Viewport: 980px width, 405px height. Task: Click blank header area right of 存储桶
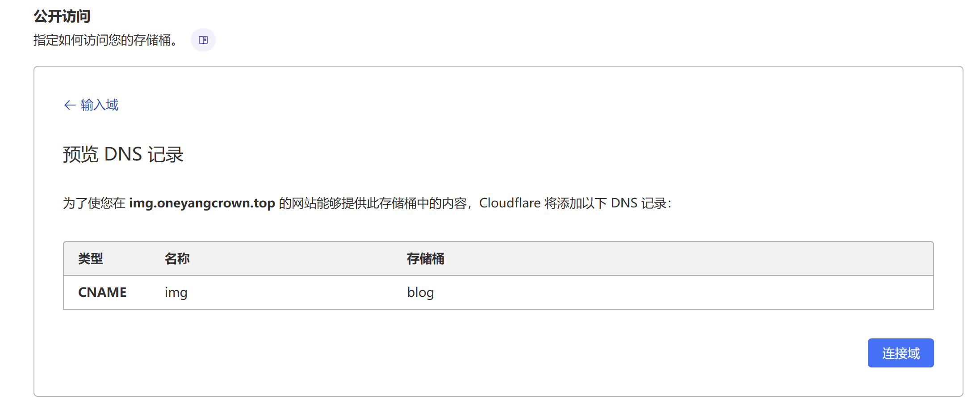point(670,259)
